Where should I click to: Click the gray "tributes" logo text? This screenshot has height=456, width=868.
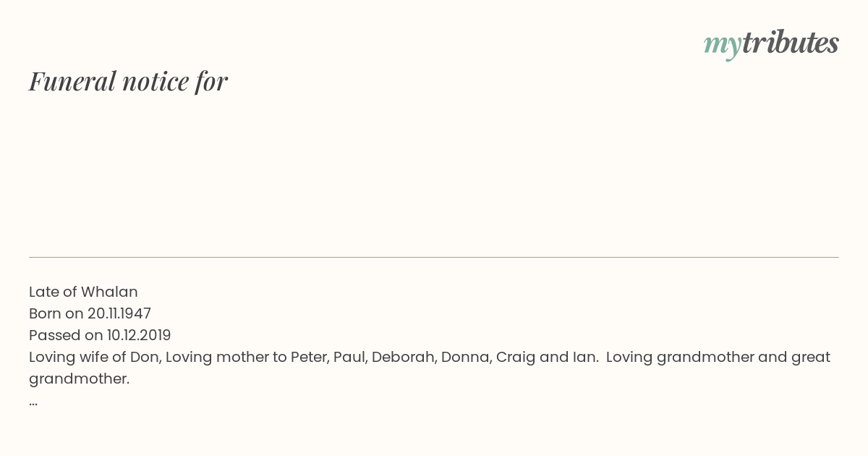[x=791, y=43]
